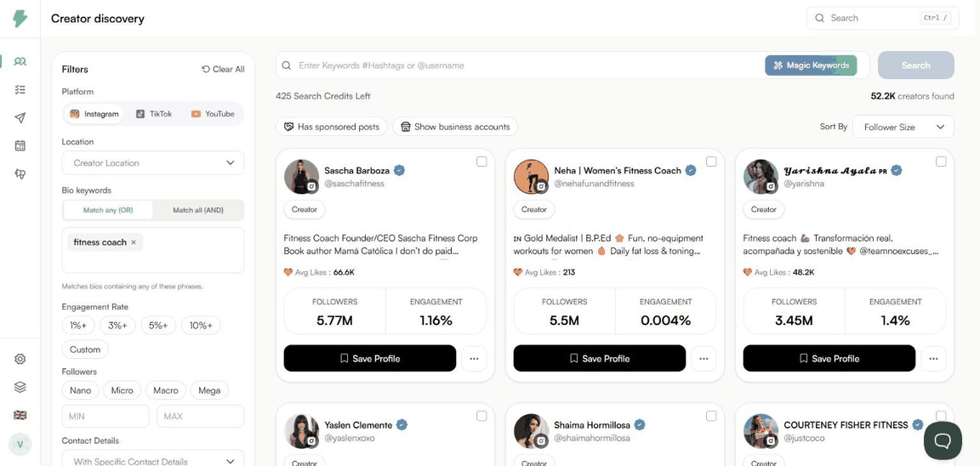The width and height of the screenshot is (980, 466).
Task: Open the Sort By Follower Size dropdown
Action: (903, 127)
